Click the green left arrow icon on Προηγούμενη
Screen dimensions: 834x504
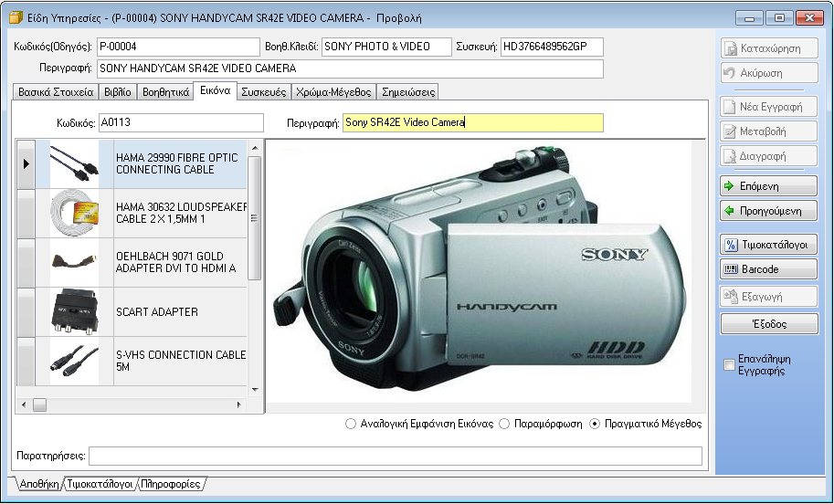coord(729,211)
